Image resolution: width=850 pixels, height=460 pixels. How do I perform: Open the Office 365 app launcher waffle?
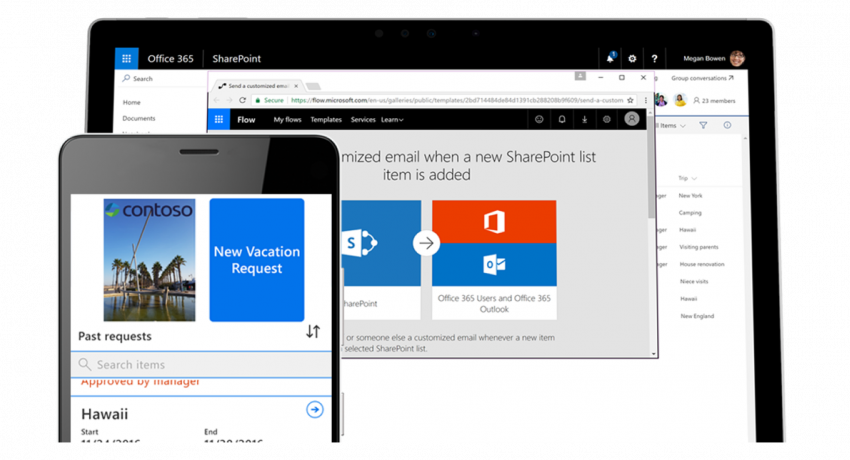(x=126, y=59)
